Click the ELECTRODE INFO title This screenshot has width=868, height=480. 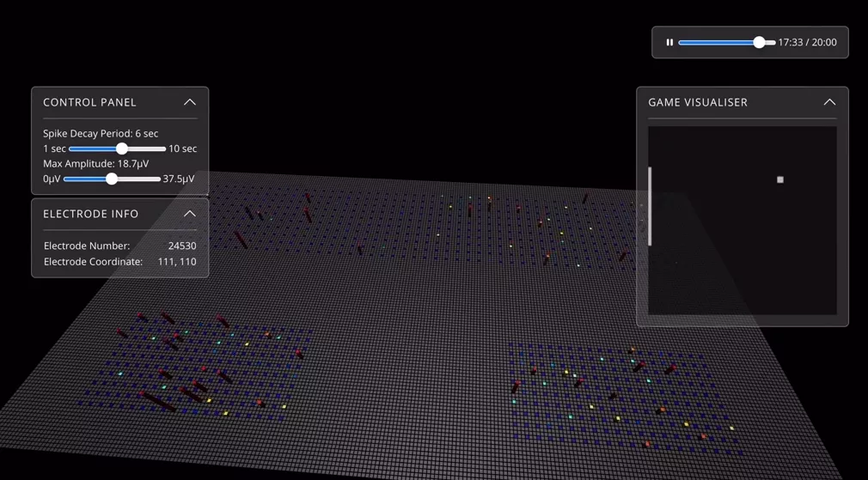point(91,214)
